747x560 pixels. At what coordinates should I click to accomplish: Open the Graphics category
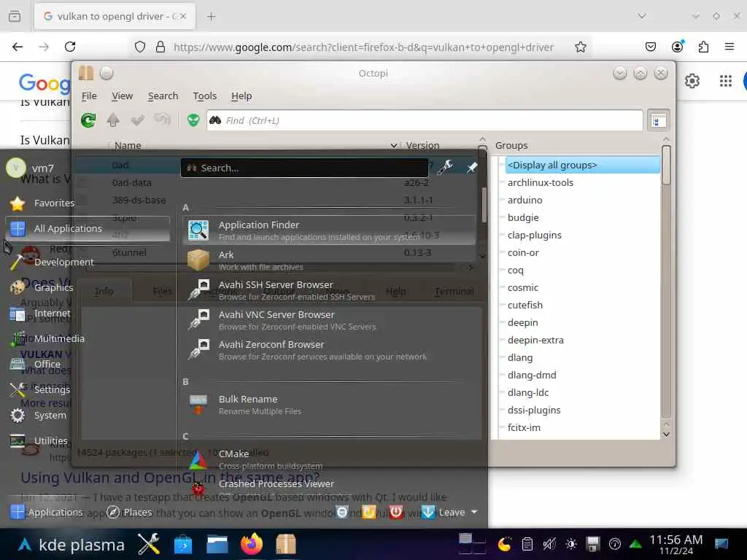click(x=88, y=287)
